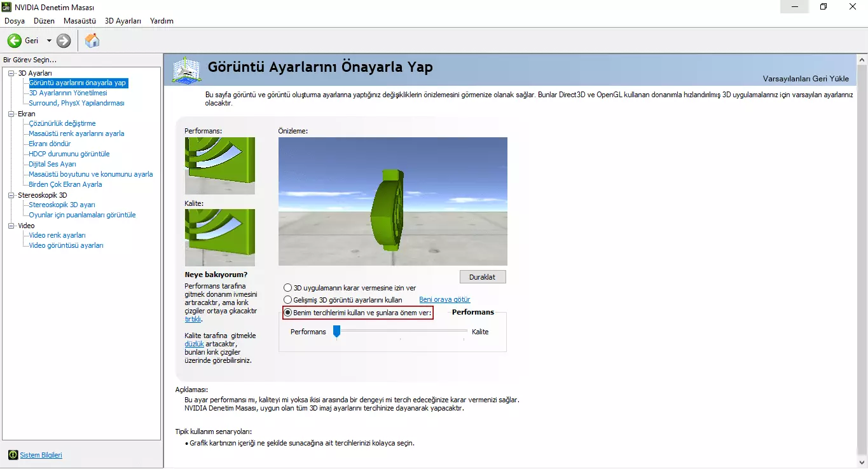This screenshot has height=469, width=868.
Task: Collapse the Video tree node
Action: (x=11, y=226)
